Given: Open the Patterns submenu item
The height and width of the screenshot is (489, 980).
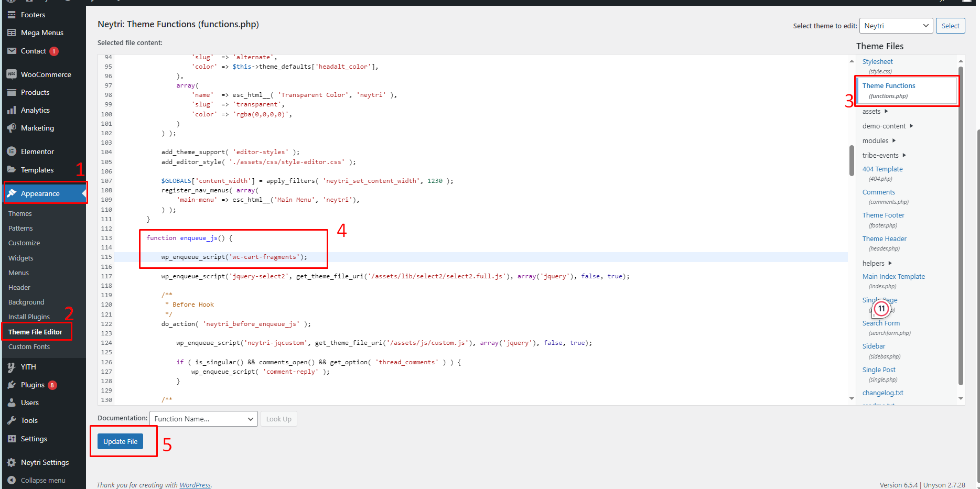Looking at the screenshot, I should pos(20,228).
